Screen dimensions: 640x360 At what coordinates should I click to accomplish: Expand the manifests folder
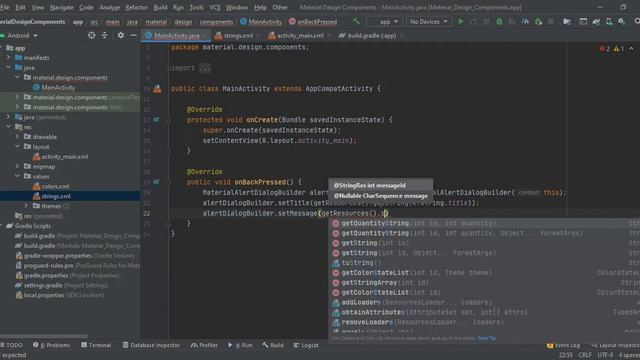pyautogui.click(x=8, y=58)
